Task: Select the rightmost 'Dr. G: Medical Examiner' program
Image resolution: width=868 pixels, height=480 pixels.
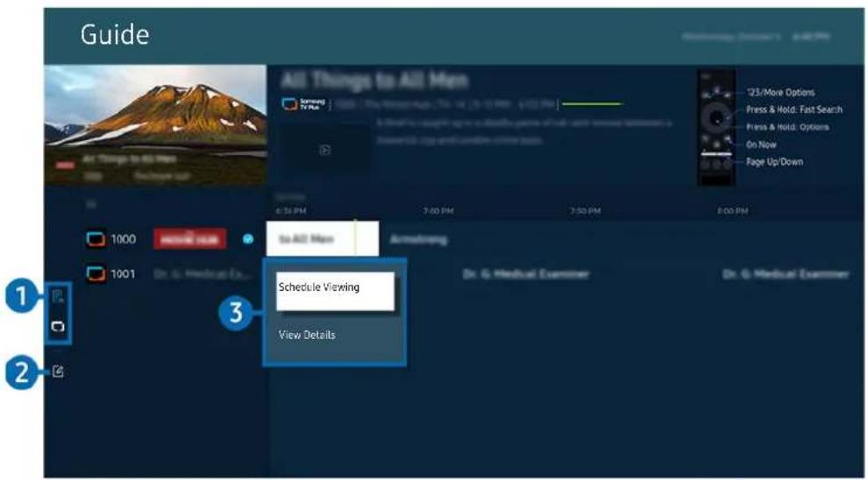Action: pyautogui.click(x=785, y=274)
